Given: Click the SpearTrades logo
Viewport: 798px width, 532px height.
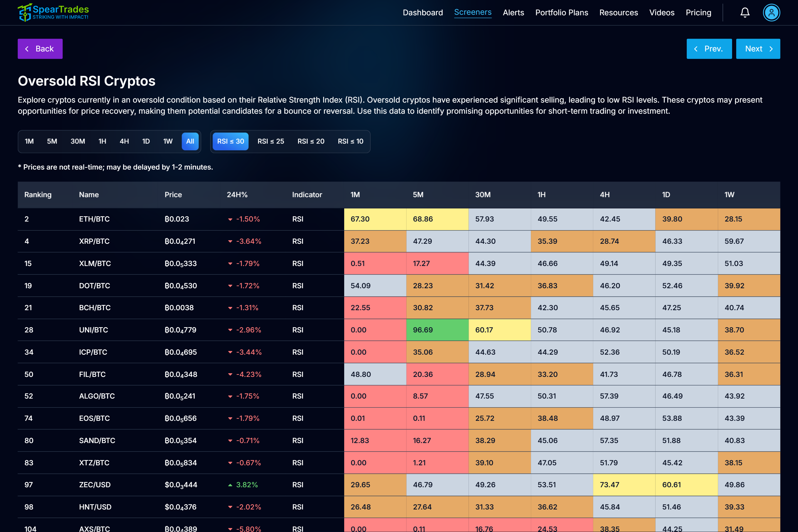Looking at the screenshot, I should tap(53, 12).
